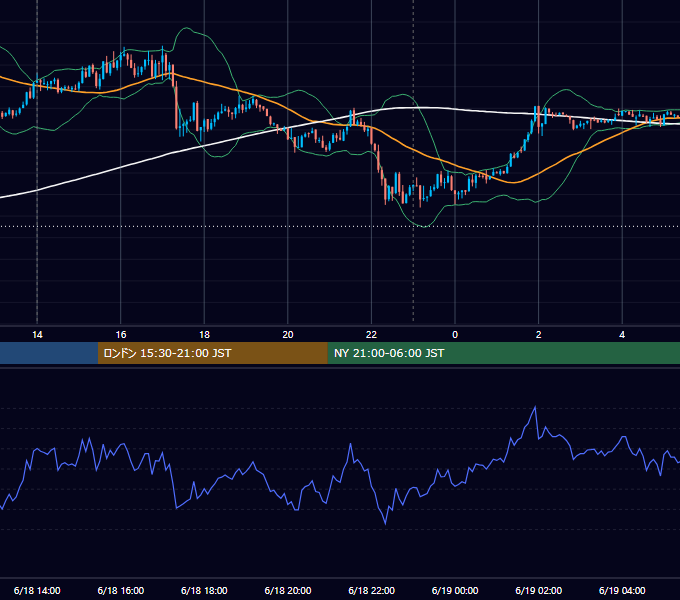Click the 6/19 04:00 time label

622,590
